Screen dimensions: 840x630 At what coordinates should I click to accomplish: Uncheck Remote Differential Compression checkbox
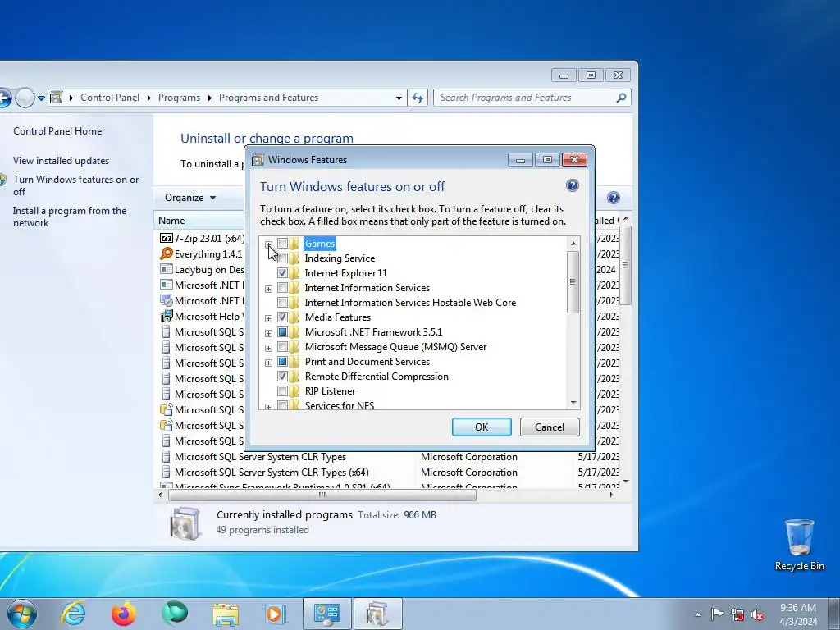coord(282,376)
